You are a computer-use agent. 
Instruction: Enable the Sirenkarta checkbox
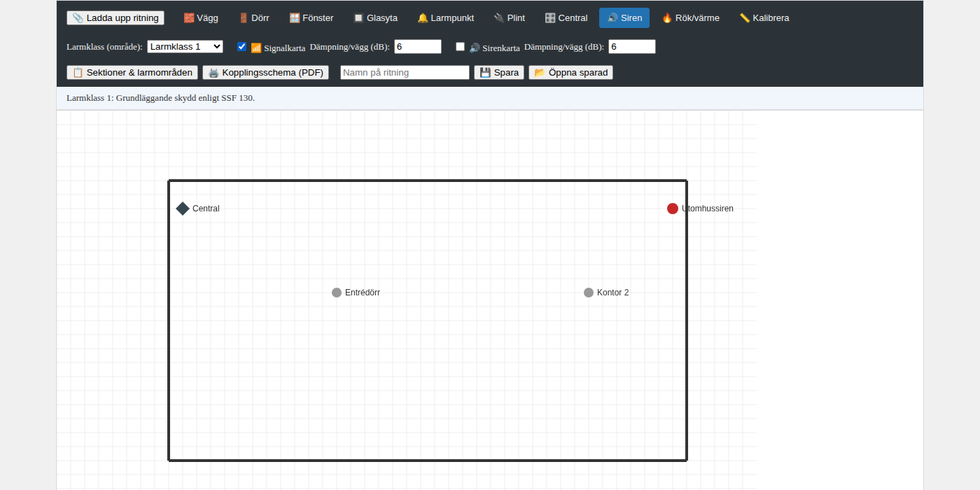point(460,46)
